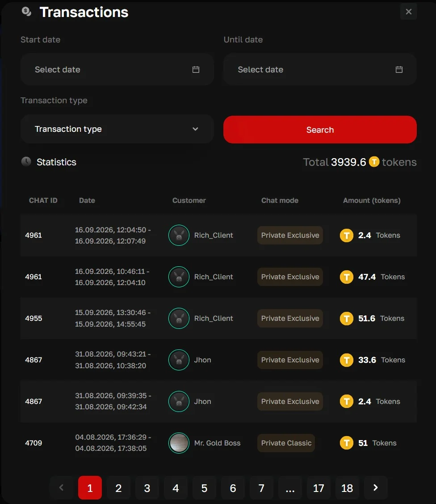The width and height of the screenshot is (436, 504).
Task: Click chat ID 4709
Action: (x=34, y=443)
